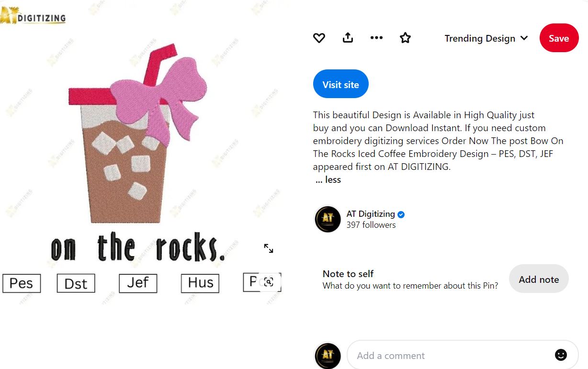
Task: Click the star favorite icon
Action: 406,38
